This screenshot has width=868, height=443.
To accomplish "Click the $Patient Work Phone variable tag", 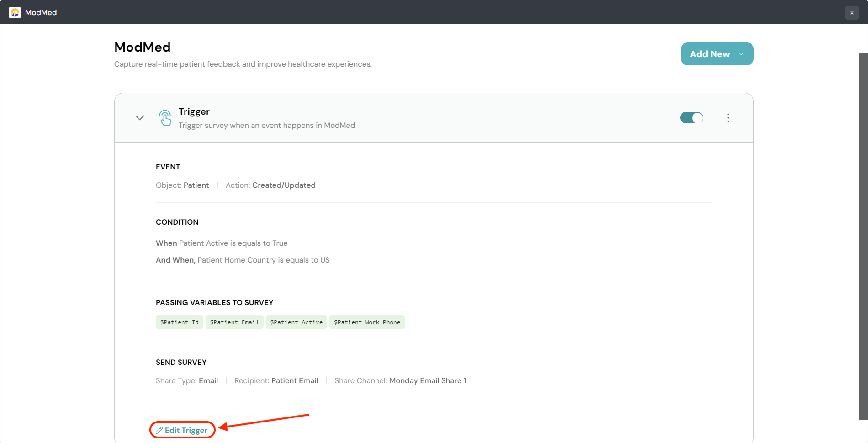I will click(367, 322).
